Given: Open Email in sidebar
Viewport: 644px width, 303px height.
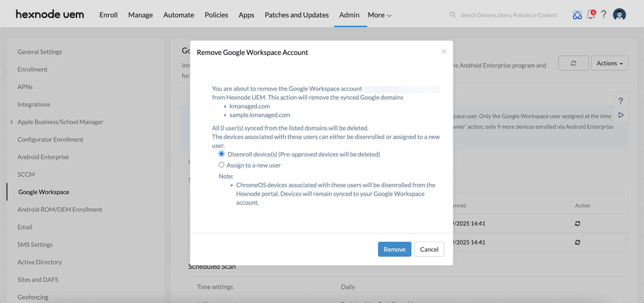Looking at the screenshot, I should point(25,227).
